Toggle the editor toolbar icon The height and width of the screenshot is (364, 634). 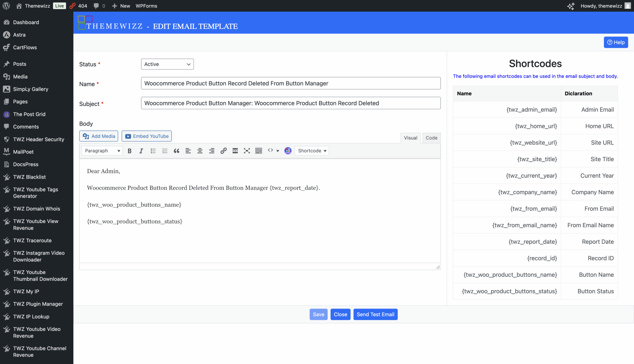(x=259, y=151)
